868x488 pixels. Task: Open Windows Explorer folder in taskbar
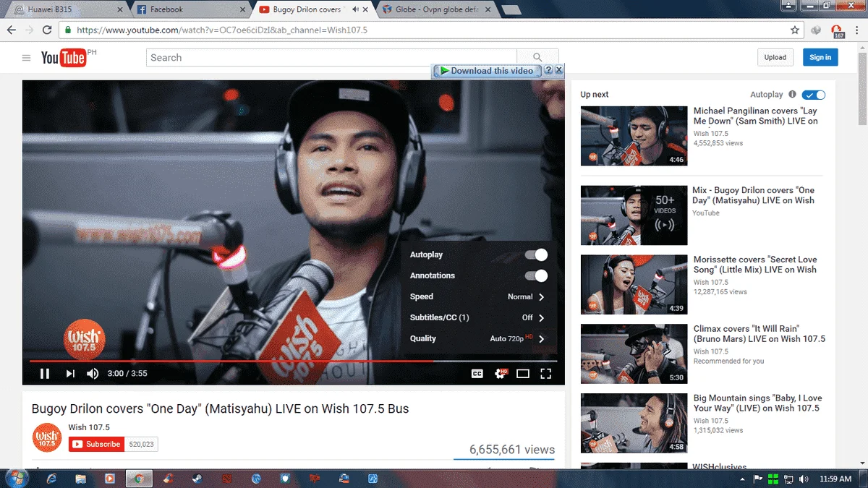[81, 479]
